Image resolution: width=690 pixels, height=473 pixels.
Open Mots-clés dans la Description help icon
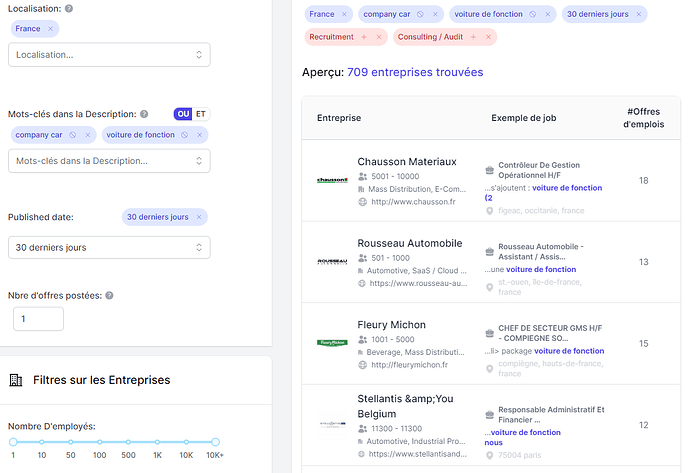[144, 114]
